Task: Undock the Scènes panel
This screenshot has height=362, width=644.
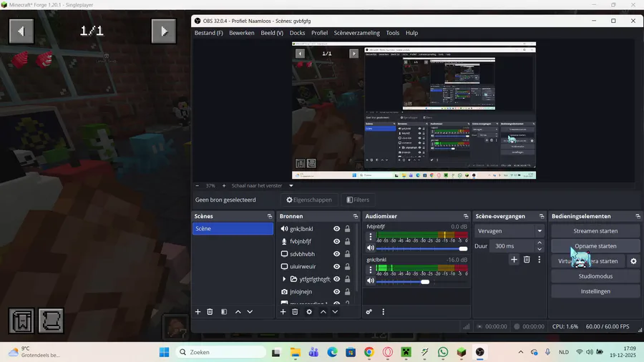Action: click(x=270, y=216)
